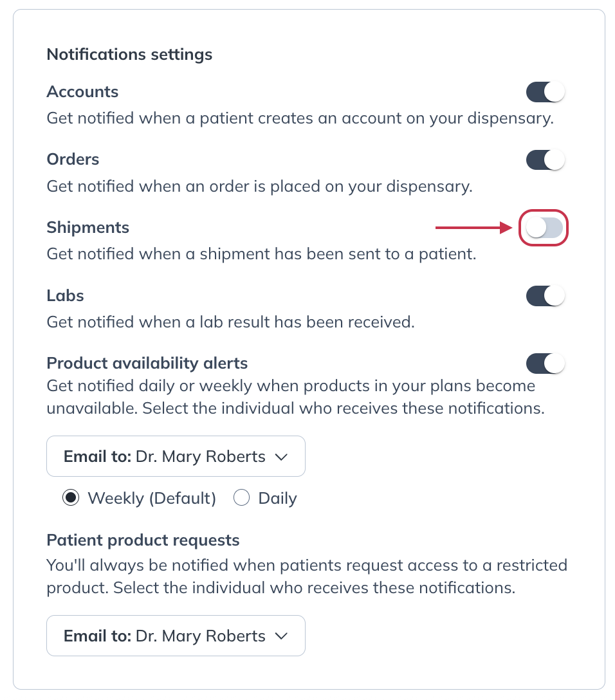The height and width of the screenshot is (700, 615).
Task: Open the Email to dropdown under Product availability alerts
Action: coord(176,456)
